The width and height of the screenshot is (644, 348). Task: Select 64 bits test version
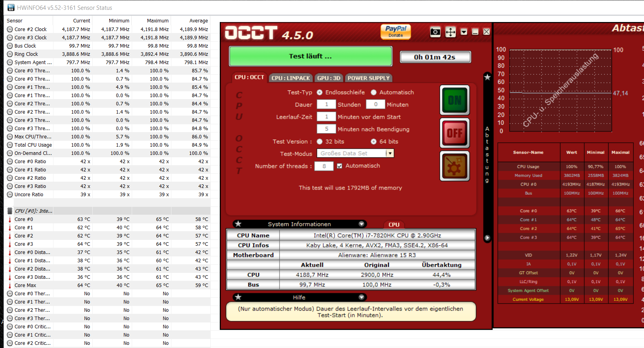[374, 142]
